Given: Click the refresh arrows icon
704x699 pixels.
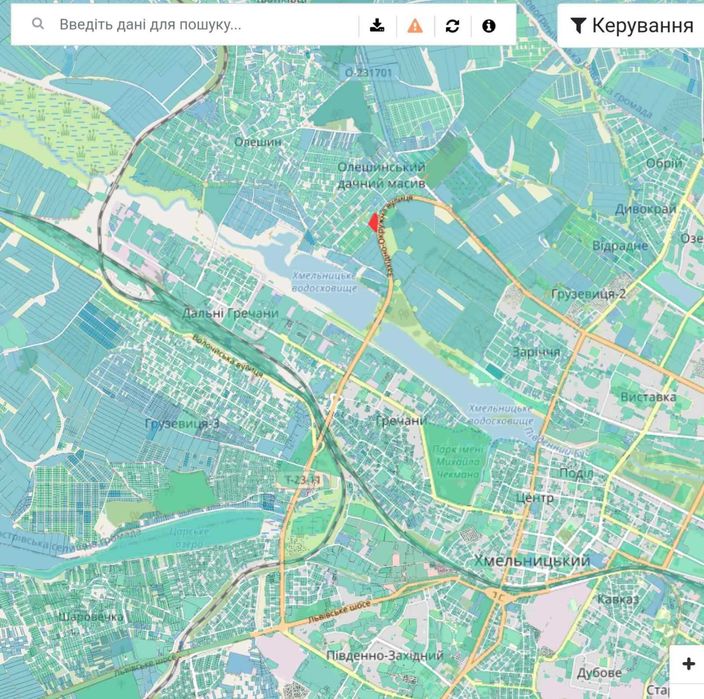Looking at the screenshot, I should 452,26.
